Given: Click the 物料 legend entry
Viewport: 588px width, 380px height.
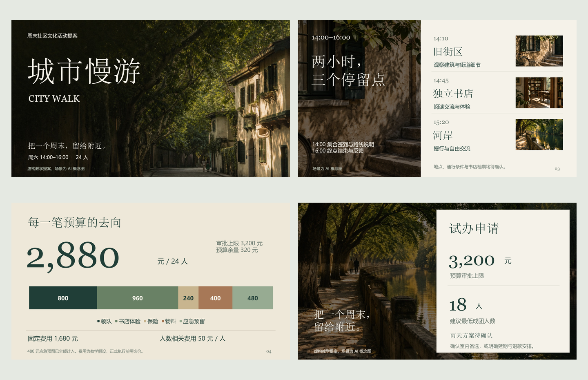Looking at the screenshot, I should click(x=169, y=321).
